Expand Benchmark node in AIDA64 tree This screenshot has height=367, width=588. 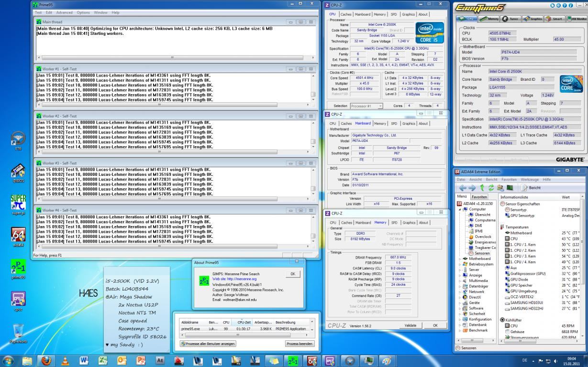point(459,330)
